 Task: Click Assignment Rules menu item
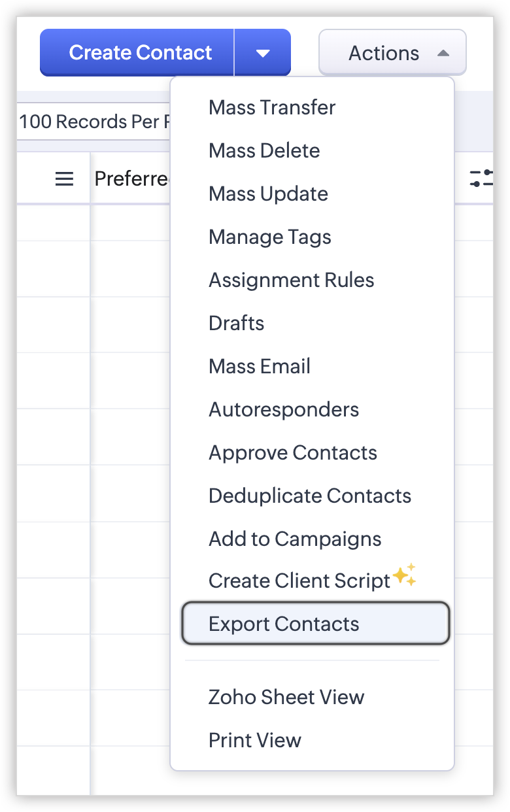292,280
